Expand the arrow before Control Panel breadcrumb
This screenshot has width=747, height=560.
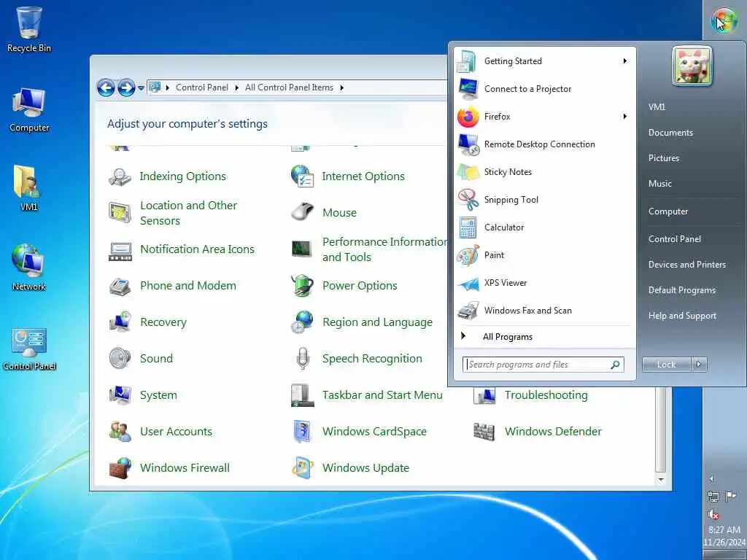(x=168, y=87)
